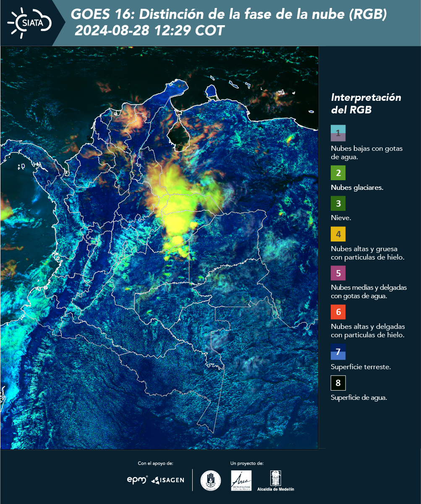
Task: Click the EPM logo in footer
Action: (138, 480)
